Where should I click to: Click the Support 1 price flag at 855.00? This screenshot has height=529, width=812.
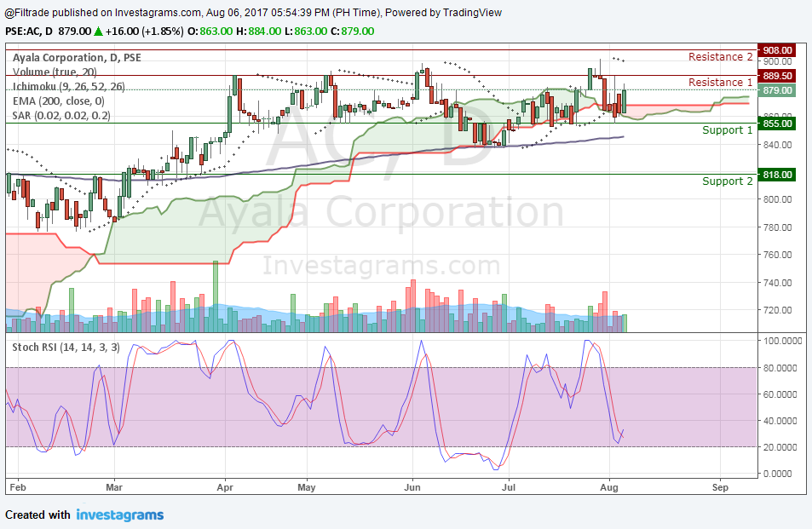[777, 124]
